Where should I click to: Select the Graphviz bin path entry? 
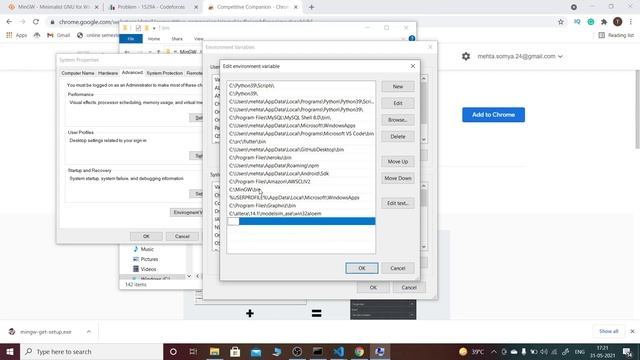tap(301, 205)
